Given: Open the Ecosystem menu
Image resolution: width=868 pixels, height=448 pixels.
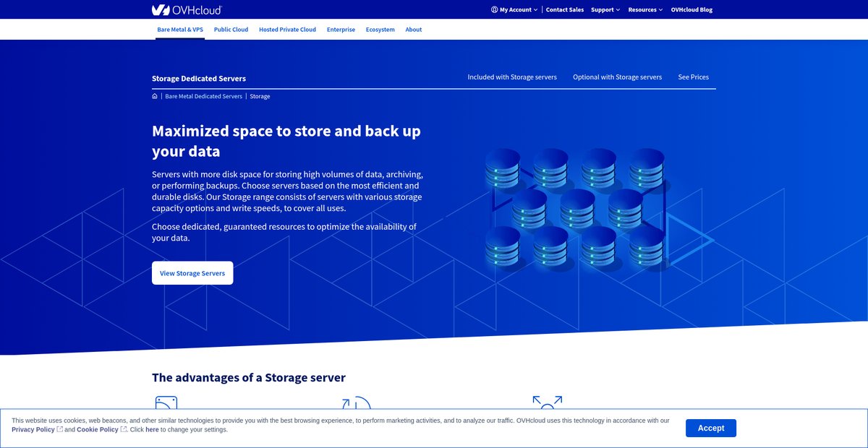Looking at the screenshot, I should coord(380,30).
